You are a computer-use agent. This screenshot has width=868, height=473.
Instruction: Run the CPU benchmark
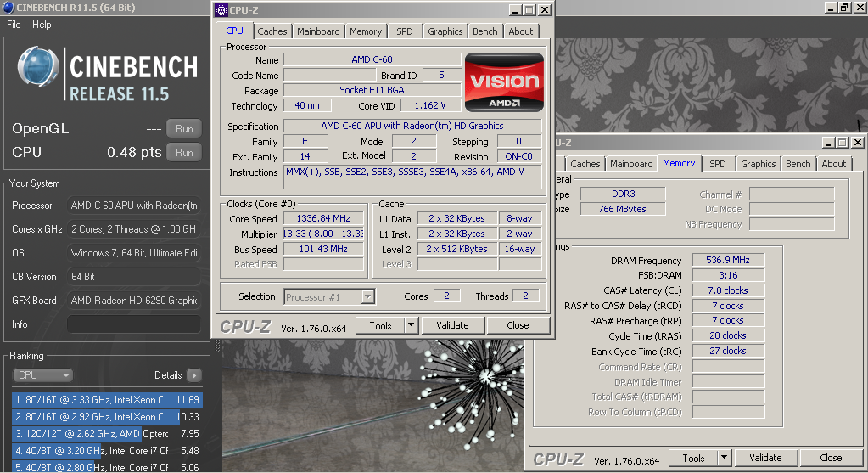184,152
